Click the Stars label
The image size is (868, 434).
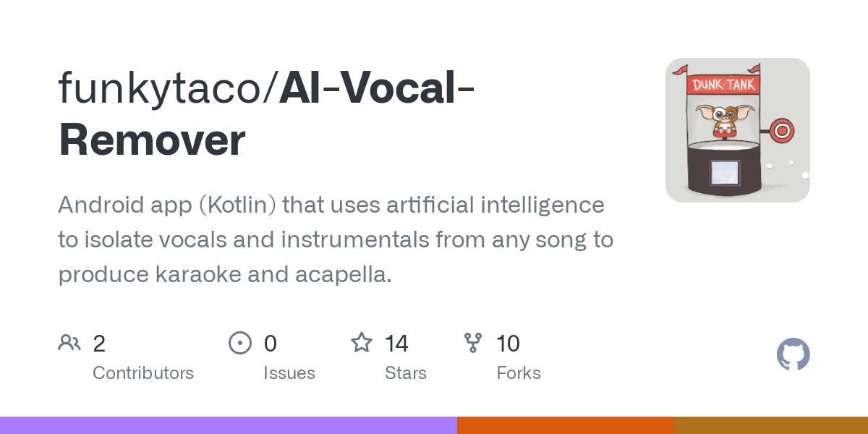pos(406,373)
